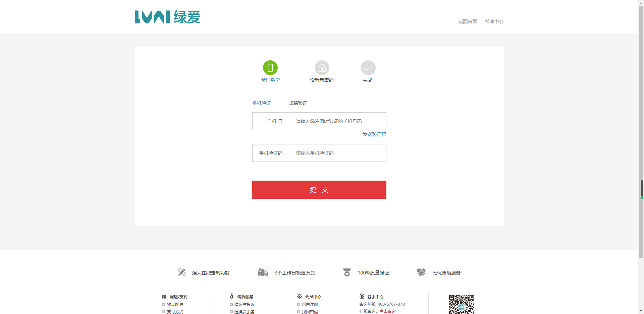Click the 点击咨询 online consultation link
Screen dimensions: 644x314
click(x=387, y=311)
